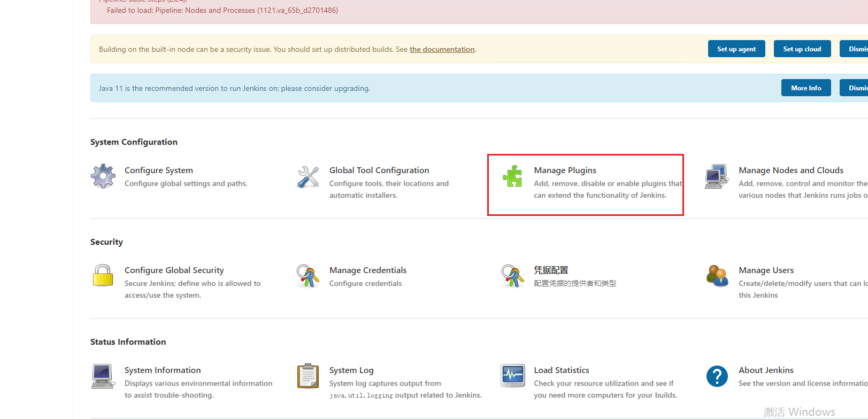868x419 pixels.
Task: Click 'Add, remove, disable or enable plugins' description
Action: [608, 189]
